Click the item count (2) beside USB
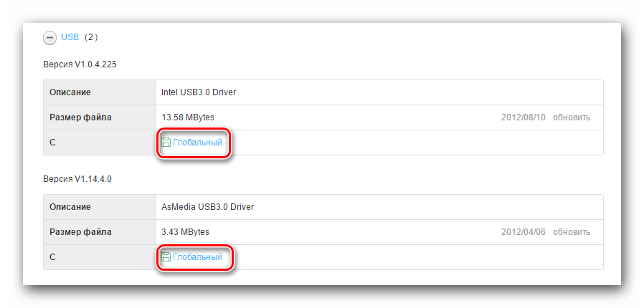The image size is (644, 308). [x=90, y=36]
